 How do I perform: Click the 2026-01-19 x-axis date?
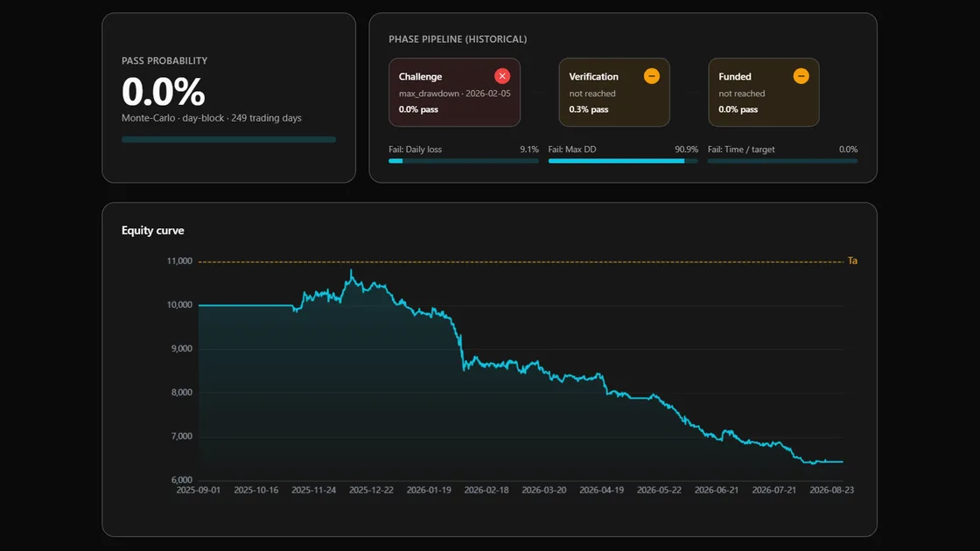[429, 491]
